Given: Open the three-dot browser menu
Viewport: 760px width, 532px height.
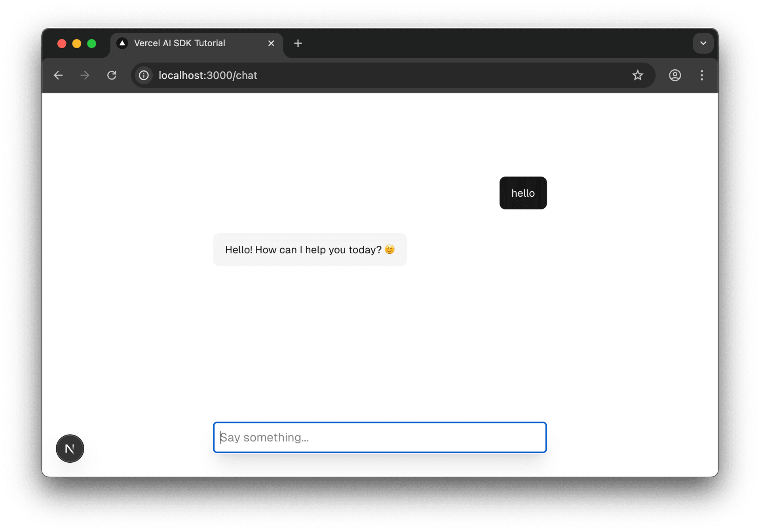Looking at the screenshot, I should coord(701,75).
